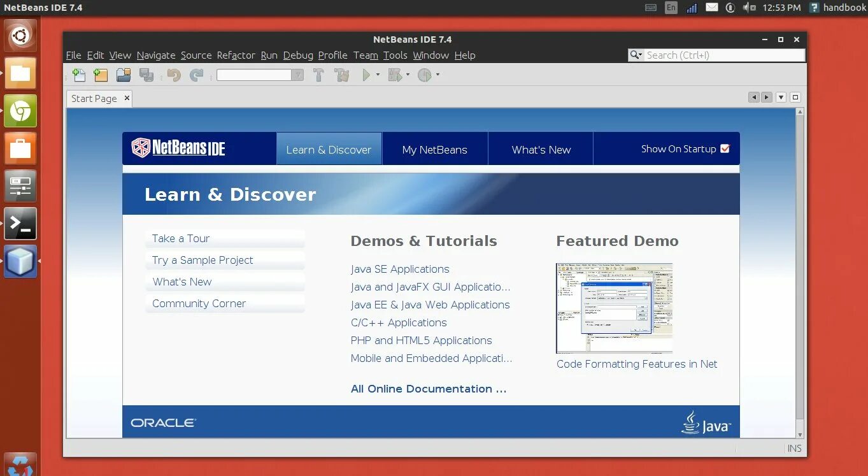Open the show opened documents list arrow
The height and width of the screenshot is (476, 868).
click(781, 97)
